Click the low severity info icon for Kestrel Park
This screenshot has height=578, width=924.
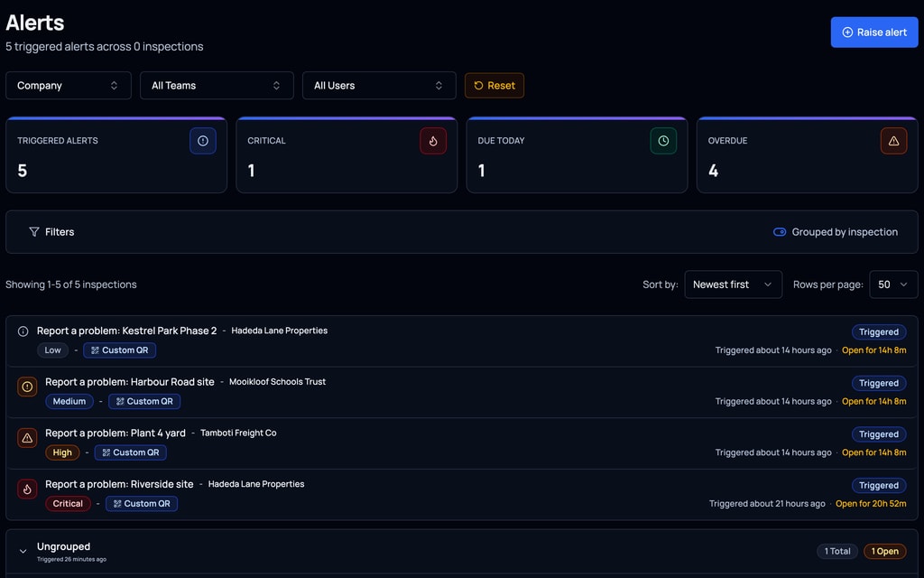(x=23, y=331)
